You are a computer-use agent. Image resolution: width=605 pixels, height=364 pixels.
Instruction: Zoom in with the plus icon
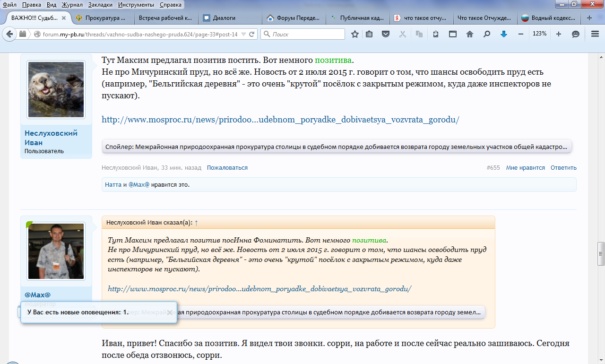point(559,34)
